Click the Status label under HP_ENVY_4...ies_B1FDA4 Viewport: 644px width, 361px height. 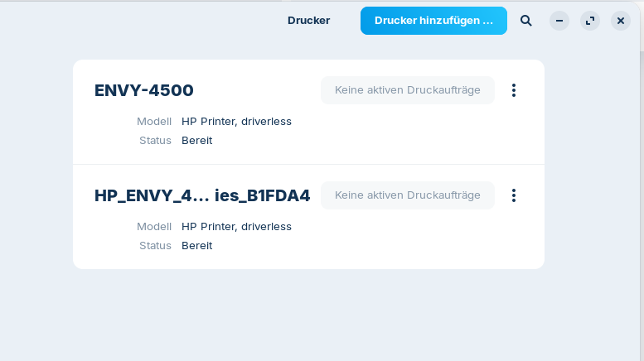pyautogui.click(x=155, y=246)
